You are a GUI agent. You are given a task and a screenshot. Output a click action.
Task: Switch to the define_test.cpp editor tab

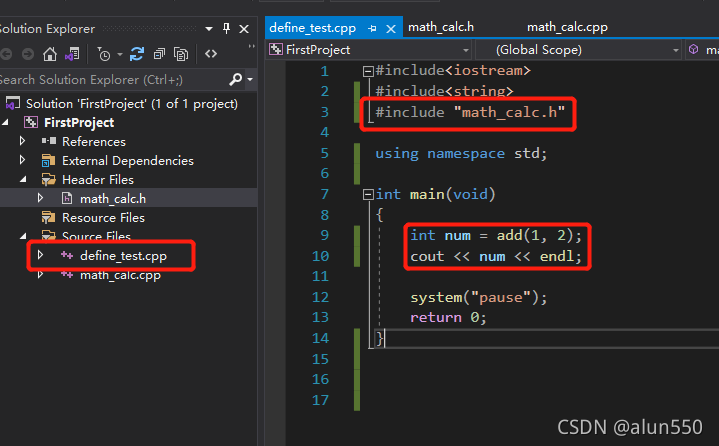(312, 28)
